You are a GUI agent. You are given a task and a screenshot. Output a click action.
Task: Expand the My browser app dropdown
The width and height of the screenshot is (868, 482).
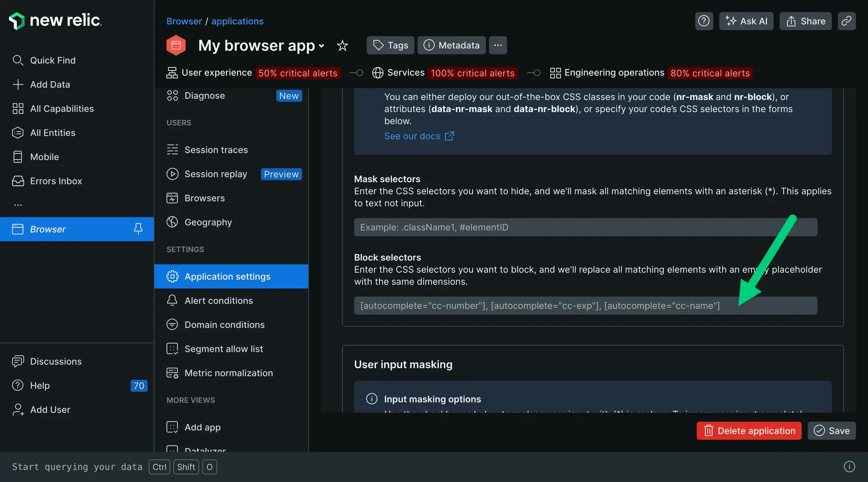point(321,46)
